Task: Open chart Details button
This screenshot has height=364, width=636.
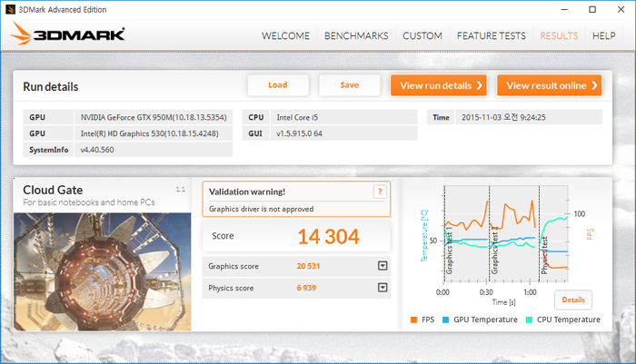Action: [572, 300]
